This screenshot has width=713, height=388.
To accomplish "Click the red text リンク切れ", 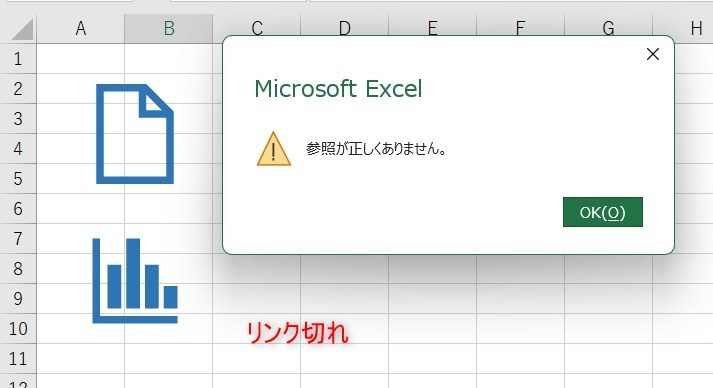I will [x=297, y=333].
